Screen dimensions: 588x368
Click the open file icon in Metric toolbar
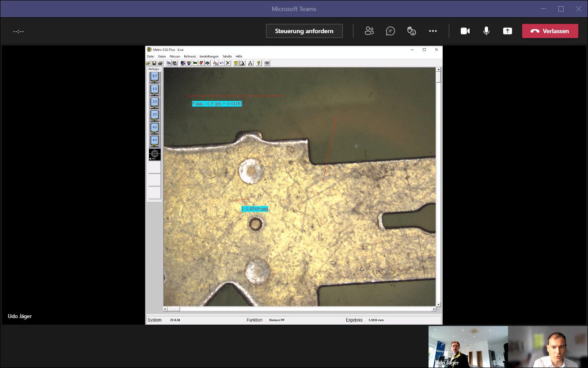(148, 63)
